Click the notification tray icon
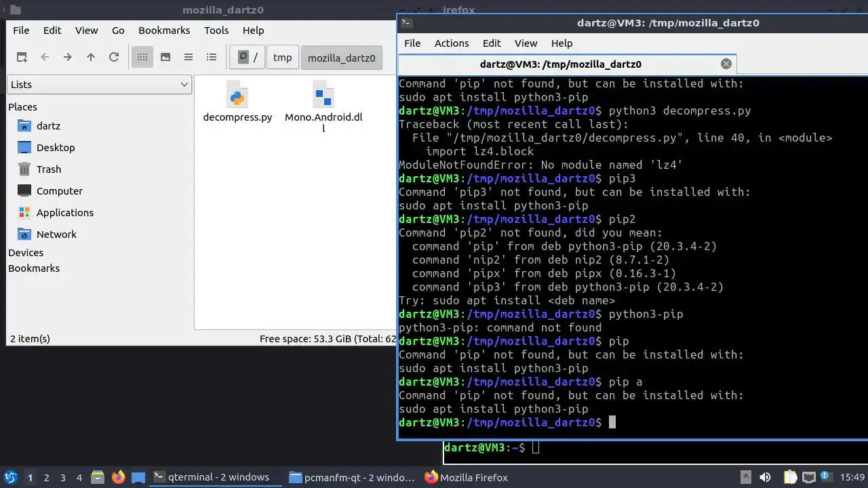The image size is (868, 488). [827, 477]
